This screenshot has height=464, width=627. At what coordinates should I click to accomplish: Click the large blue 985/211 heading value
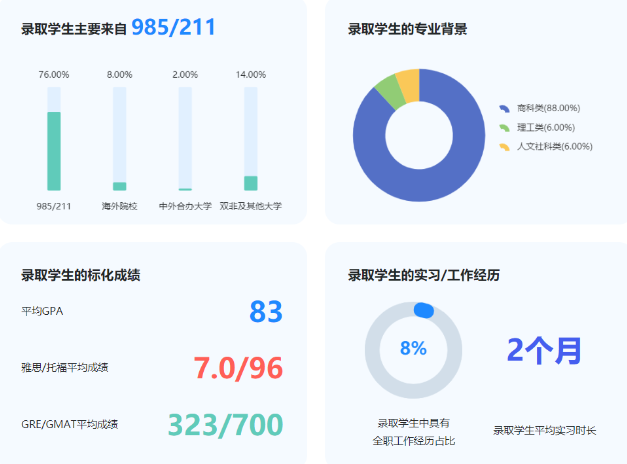click(x=173, y=27)
